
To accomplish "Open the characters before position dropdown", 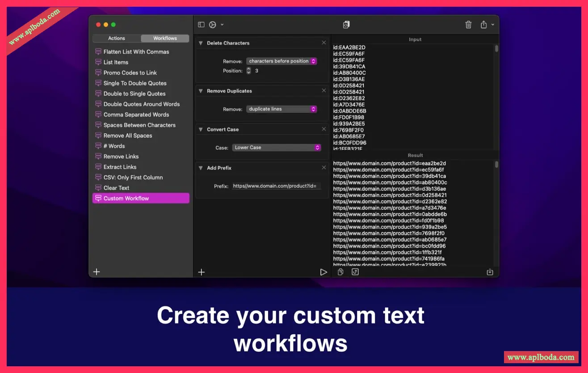I will coord(281,61).
